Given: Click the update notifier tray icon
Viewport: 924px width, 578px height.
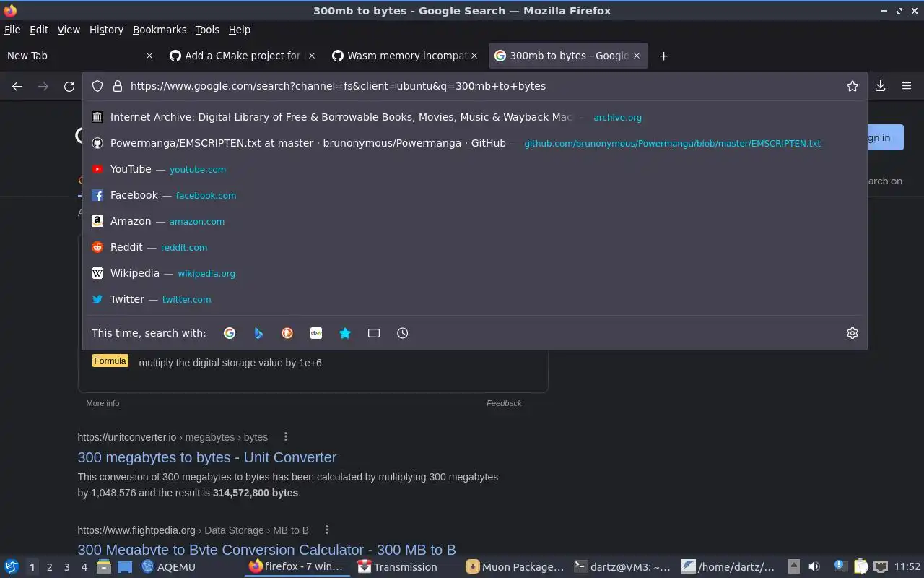Looking at the screenshot, I should click(x=840, y=567).
